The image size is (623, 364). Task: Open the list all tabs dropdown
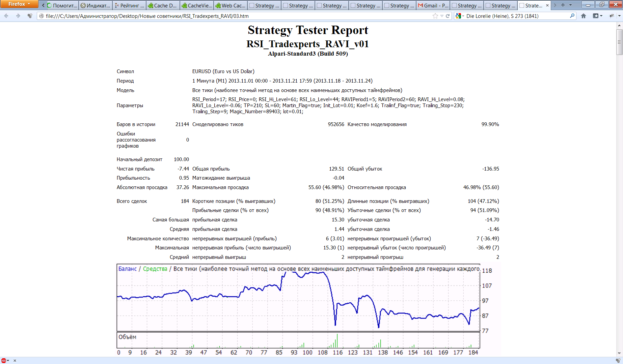pos(571,5)
